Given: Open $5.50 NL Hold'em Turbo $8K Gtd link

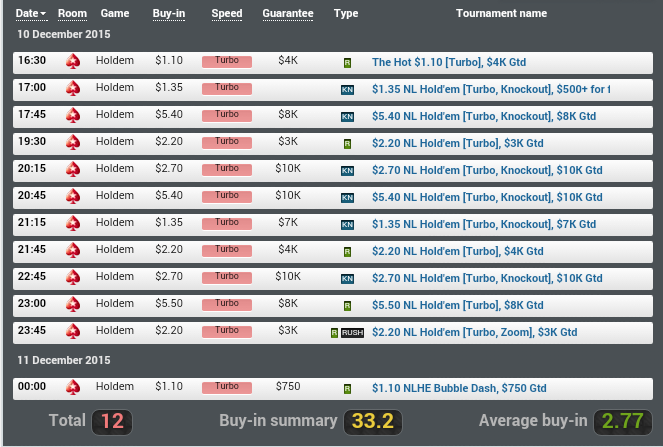Looking at the screenshot, I should 458,306.
